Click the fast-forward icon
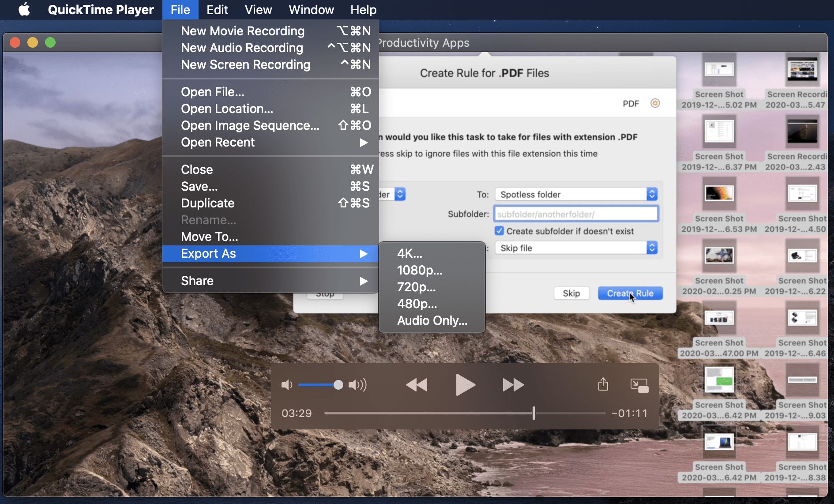Image resolution: width=834 pixels, height=504 pixels. pos(513,384)
